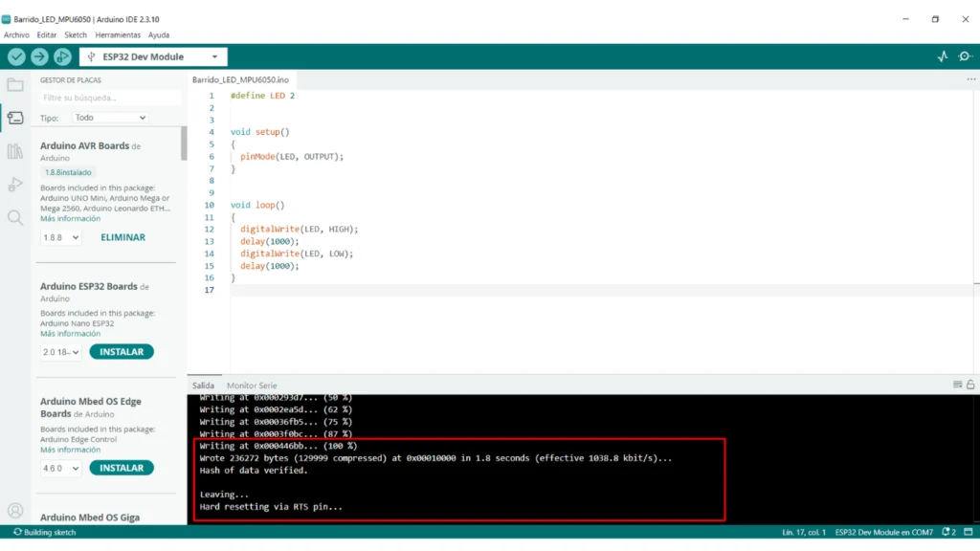
Task: Toggle the output scroll lock icon
Action: click(x=970, y=385)
